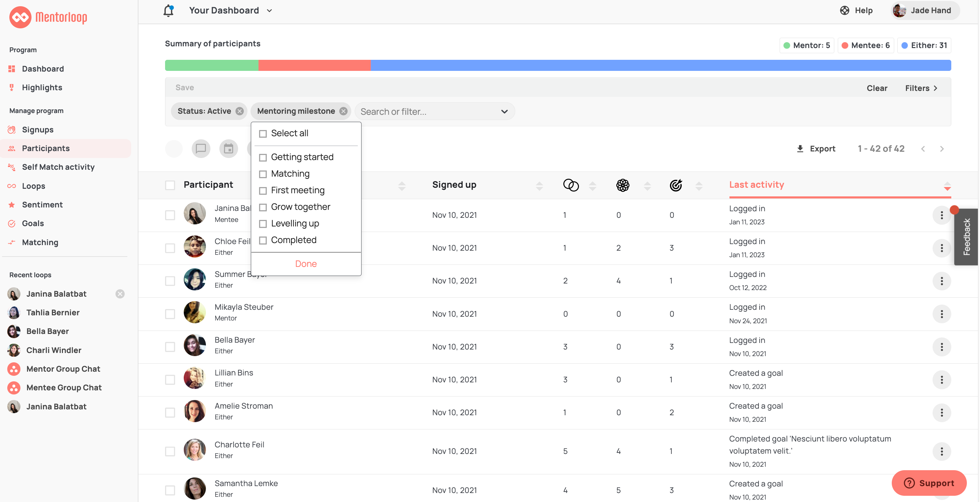Click Clear to reset filters
The height and width of the screenshot is (502, 980).
click(x=877, y=88)
